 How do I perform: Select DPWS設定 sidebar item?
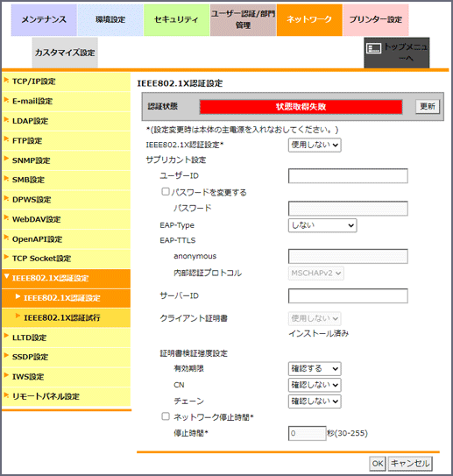tap(66, 200)
